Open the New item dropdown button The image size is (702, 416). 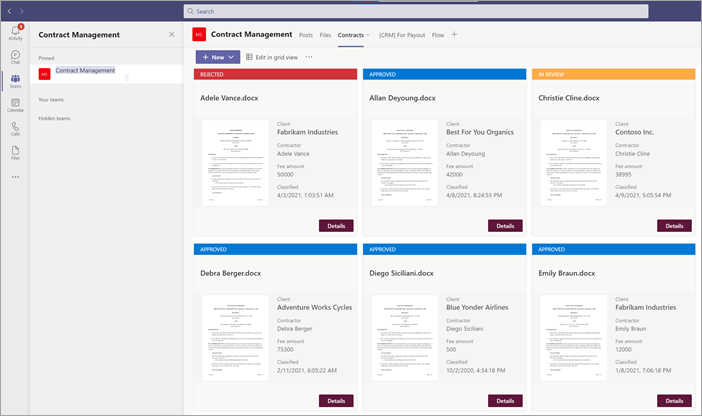coord(218,57)
